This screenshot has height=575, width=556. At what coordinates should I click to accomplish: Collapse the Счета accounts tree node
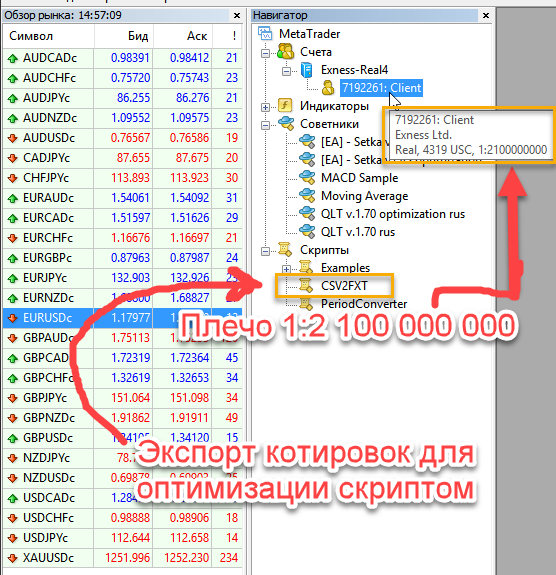pos(265,54)
